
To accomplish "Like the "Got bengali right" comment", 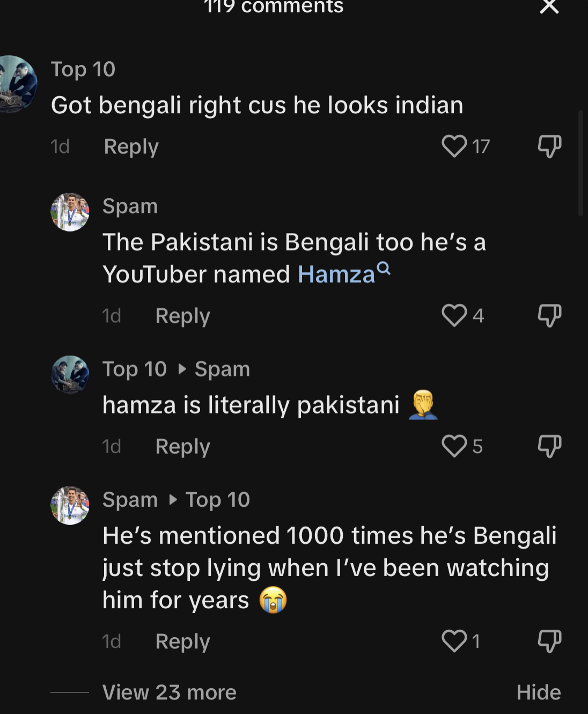I will (454, 146).
